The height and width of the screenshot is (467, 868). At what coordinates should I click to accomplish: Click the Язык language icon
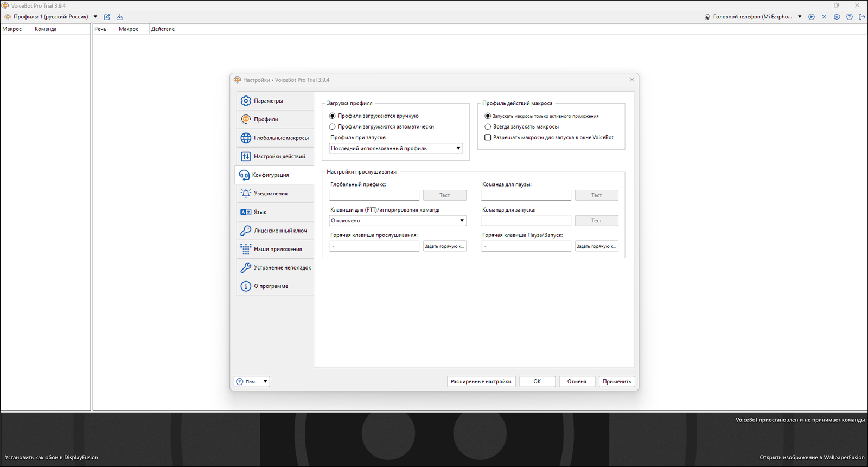tap(246, 212)
